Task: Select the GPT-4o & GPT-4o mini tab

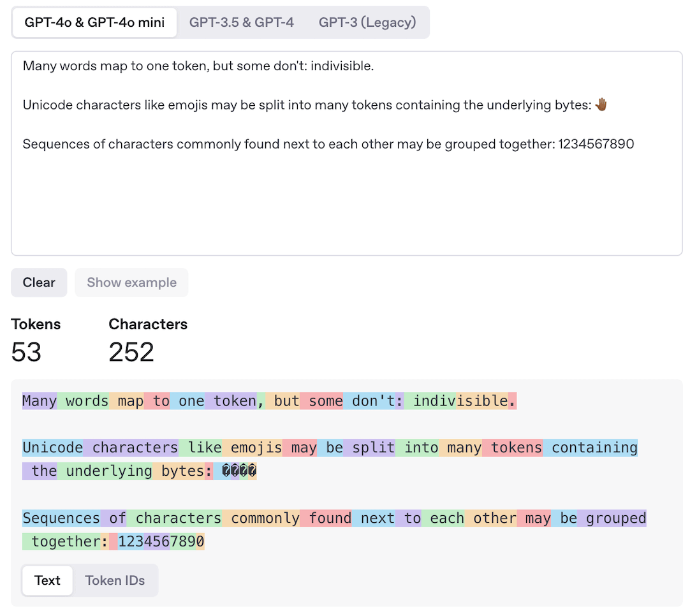Action: coord(94,23)
